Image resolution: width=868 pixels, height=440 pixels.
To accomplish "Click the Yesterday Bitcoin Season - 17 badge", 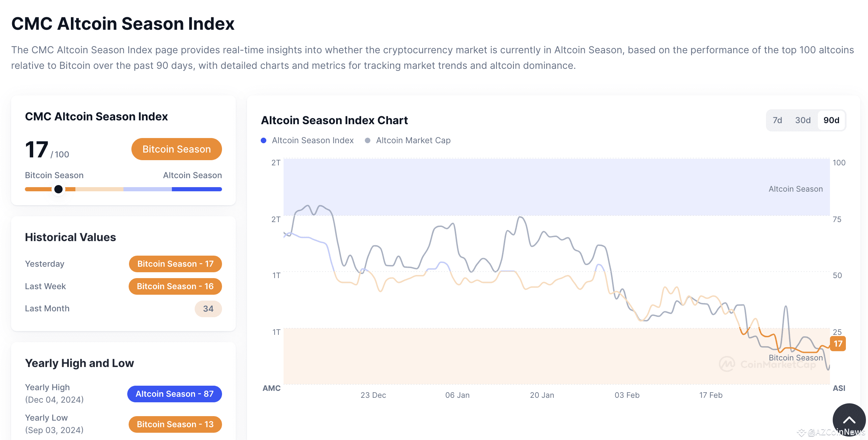I will click(175, 264).
